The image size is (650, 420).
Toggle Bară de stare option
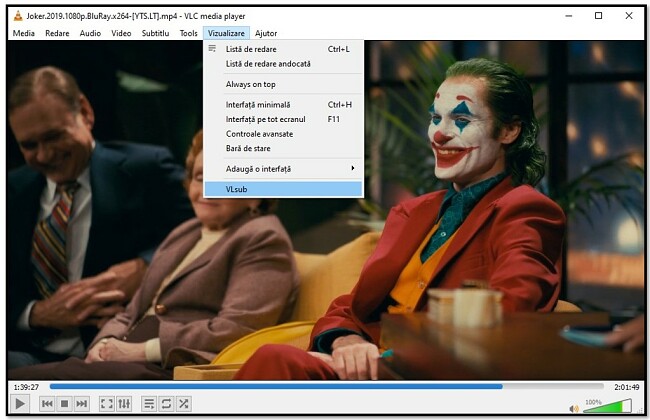click(x=284, y=148)
